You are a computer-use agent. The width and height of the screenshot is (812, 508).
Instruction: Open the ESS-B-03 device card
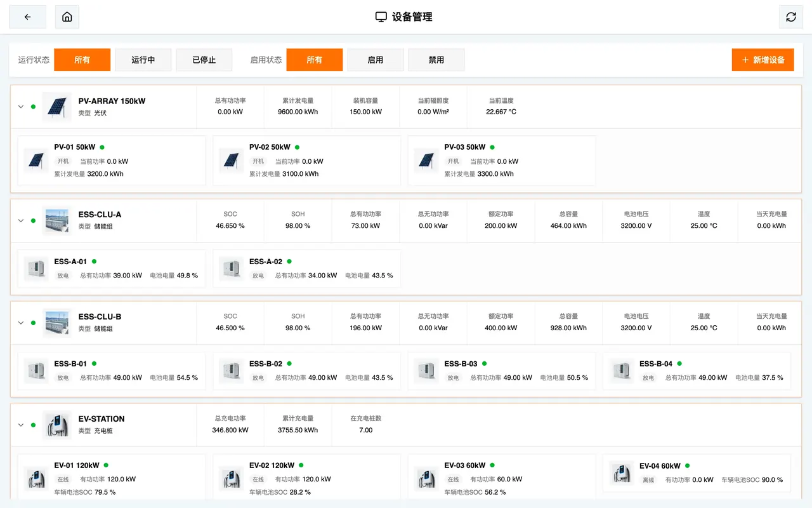coord(502,371)
